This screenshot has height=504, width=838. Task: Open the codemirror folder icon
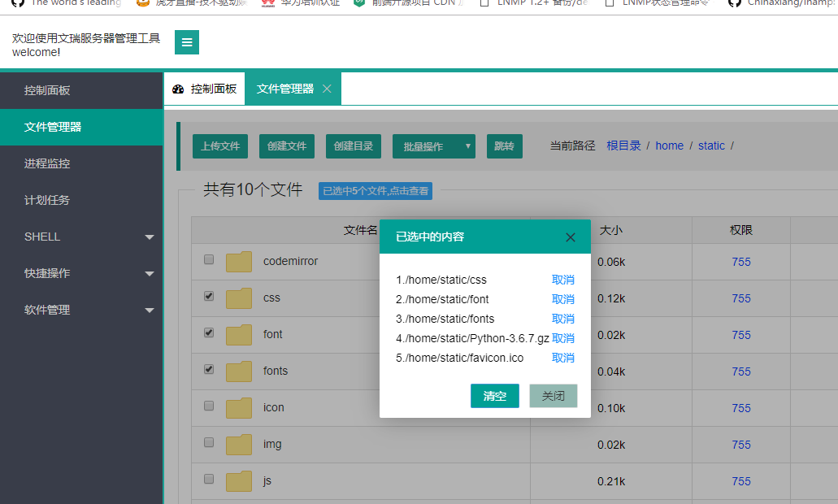238,260
